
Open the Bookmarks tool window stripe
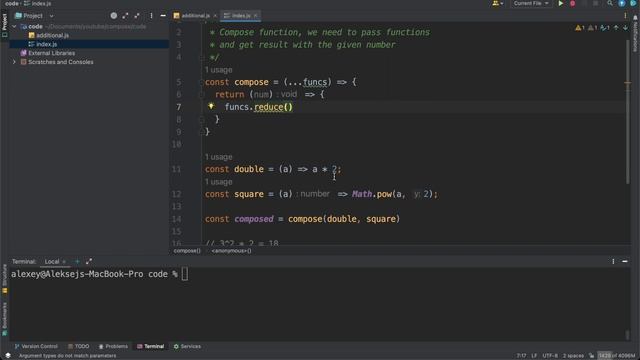tap(4, 318)
